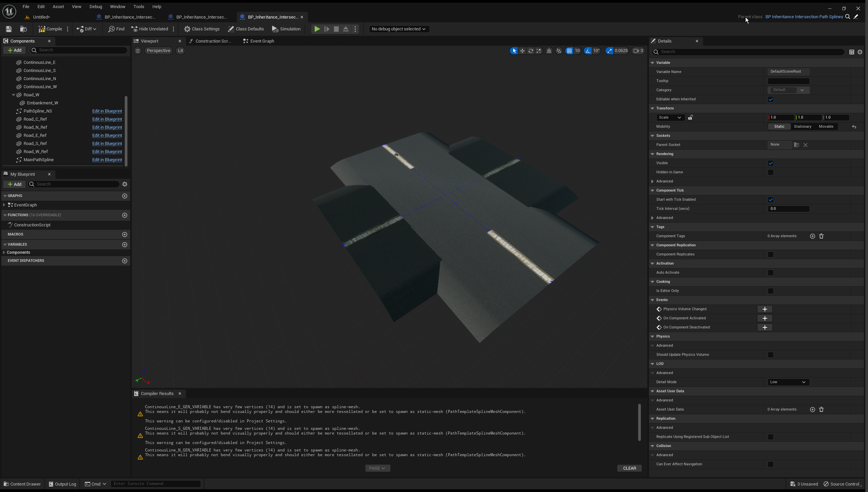Image resolution: width=868 pixels, height=492 pixels.
Task: Toggle the Auto Activate checkbox
Action: coord(771,273)
